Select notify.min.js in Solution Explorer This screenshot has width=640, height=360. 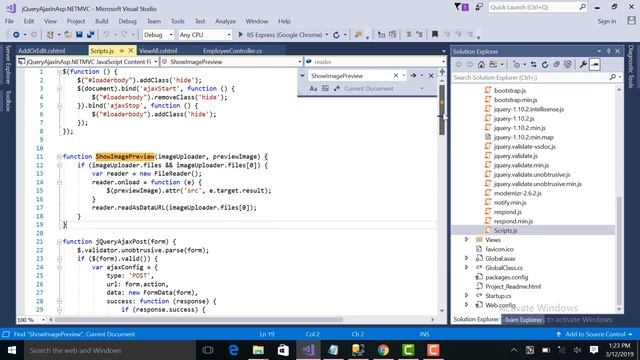coord(510,202)
